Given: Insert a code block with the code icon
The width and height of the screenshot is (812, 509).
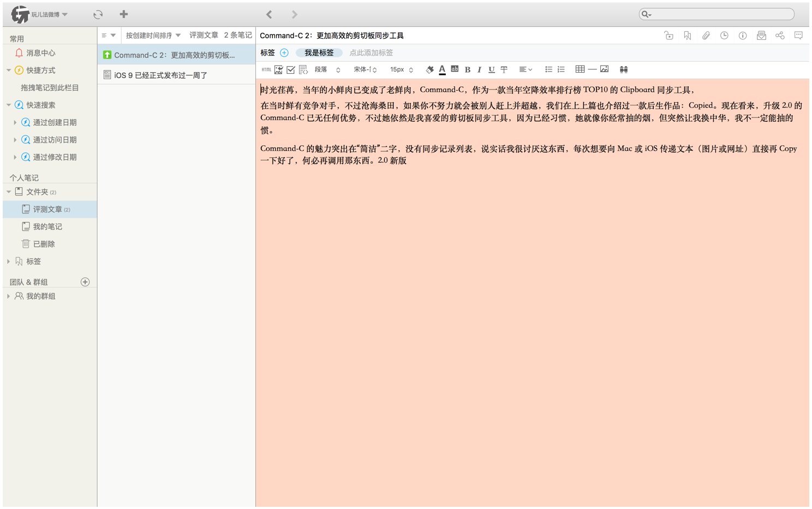Looking at the screenshot, I should [303, 69].
